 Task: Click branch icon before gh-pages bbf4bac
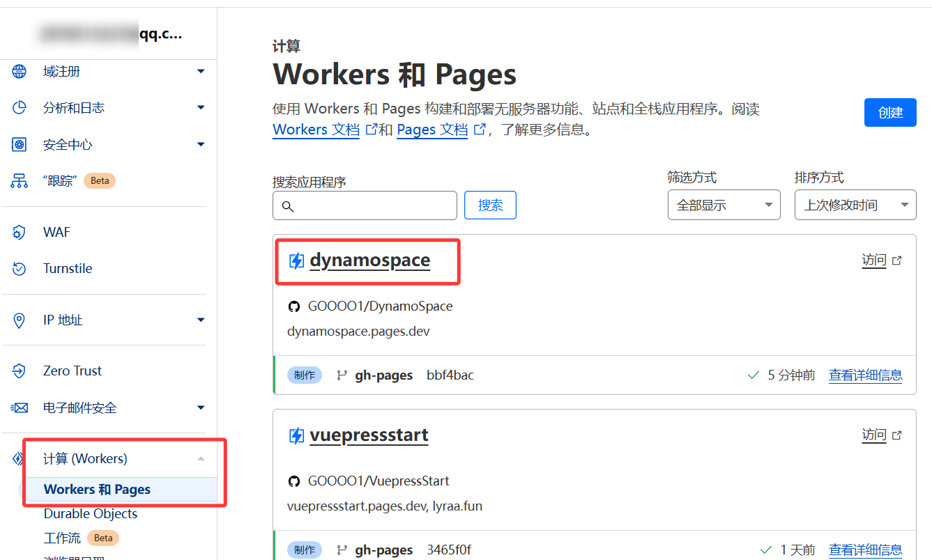(342, 375)
